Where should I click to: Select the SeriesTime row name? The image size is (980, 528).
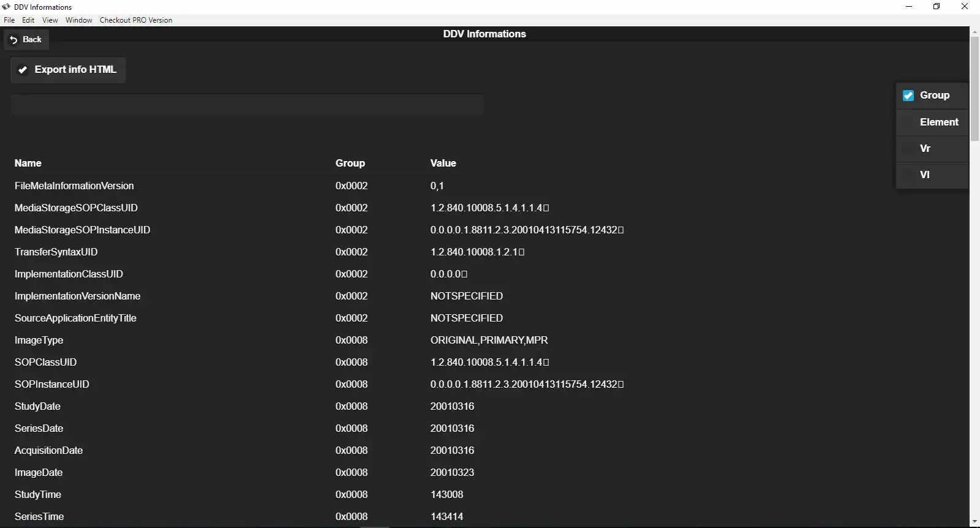coord(39,516)
